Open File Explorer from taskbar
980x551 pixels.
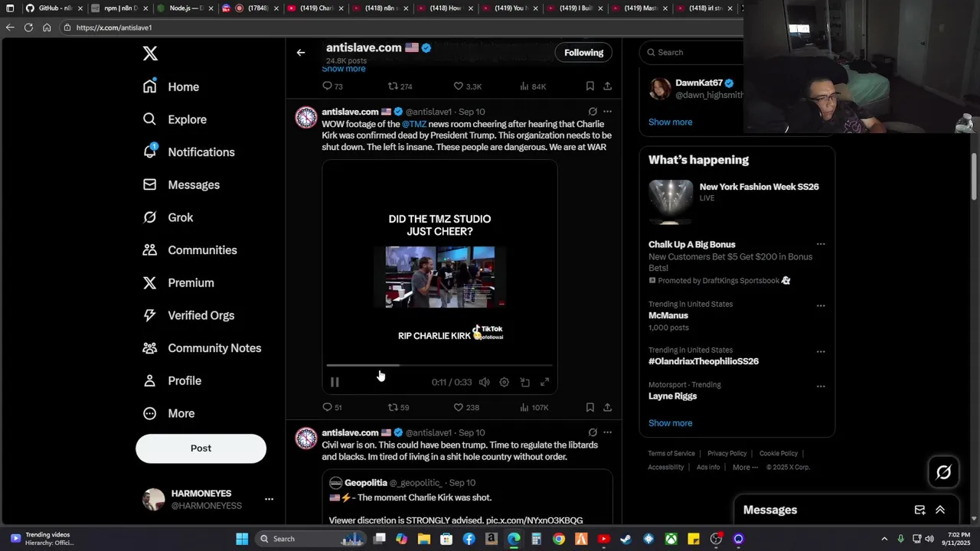coord(424,539)
